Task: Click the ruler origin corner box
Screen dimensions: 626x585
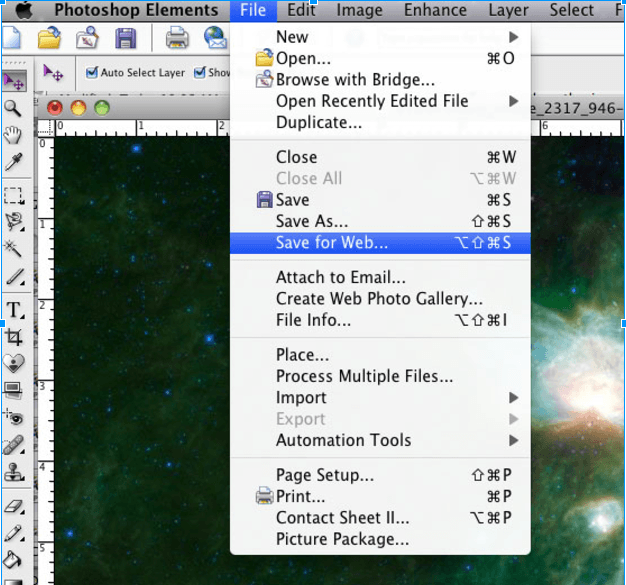Action: point(46,127)
